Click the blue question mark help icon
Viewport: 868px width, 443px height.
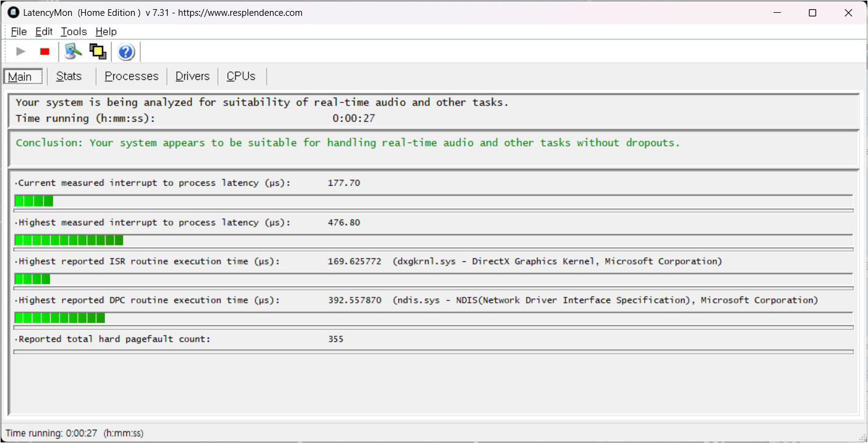pyautogui.click(x=126, y=52)
